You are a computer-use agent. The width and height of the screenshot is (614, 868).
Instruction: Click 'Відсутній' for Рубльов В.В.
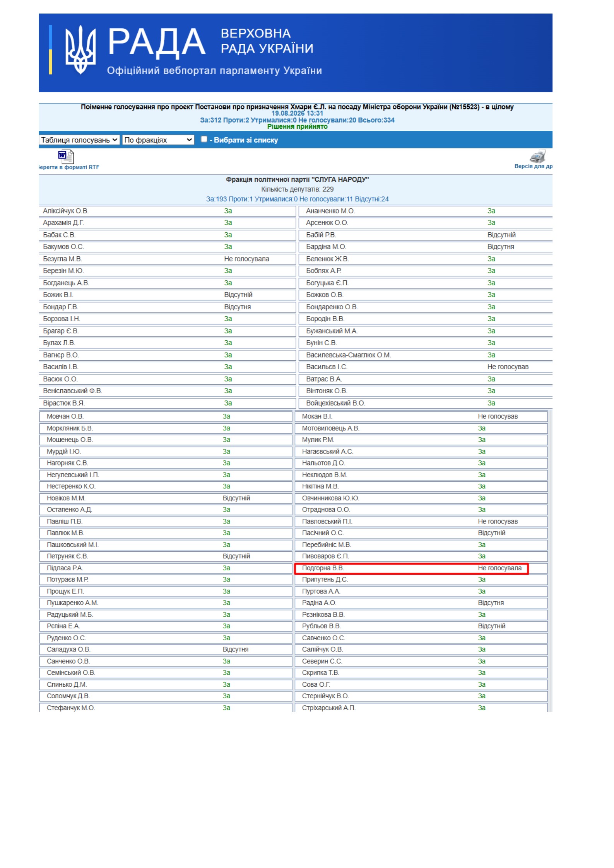pyautogui.click(x=491, y=626)
